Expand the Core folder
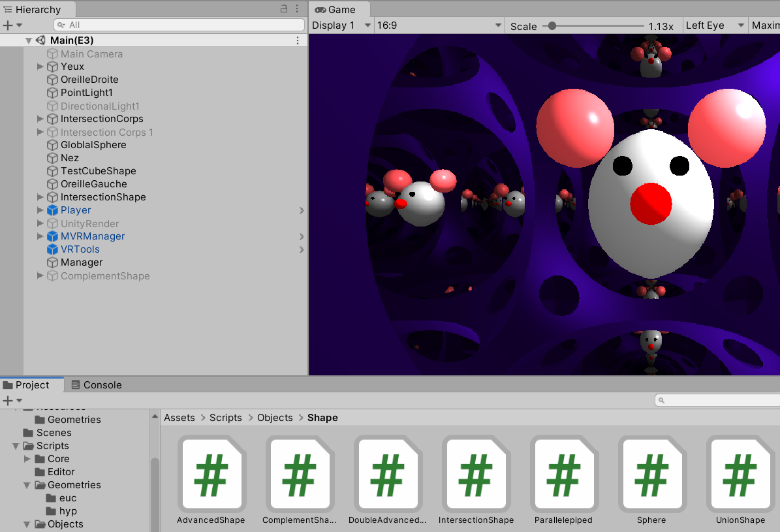Screen dimensions: 780x532 27,459
